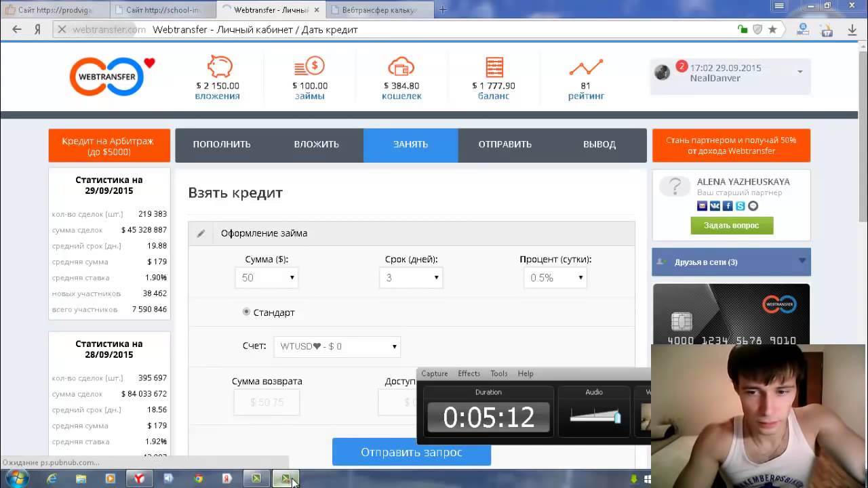
Task: Click the займы link under $ 100.00
Action: [310, 96]
